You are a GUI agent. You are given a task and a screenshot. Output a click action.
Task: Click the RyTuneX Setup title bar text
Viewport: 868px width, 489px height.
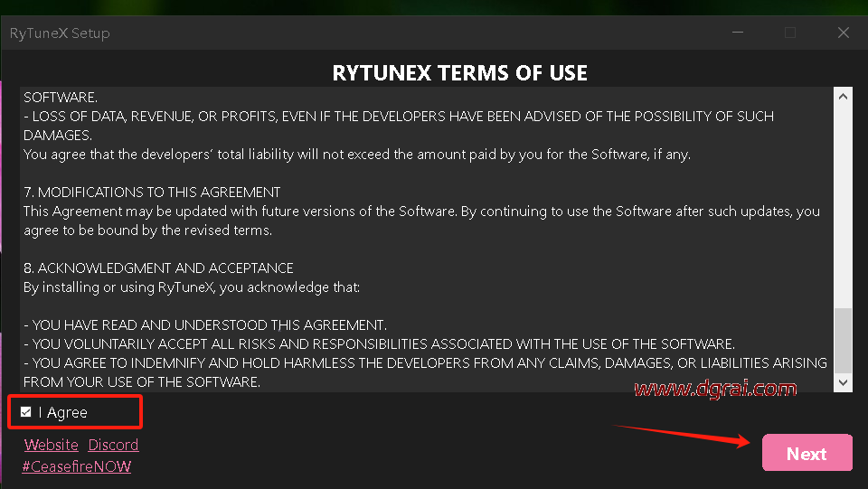(60, 33)
